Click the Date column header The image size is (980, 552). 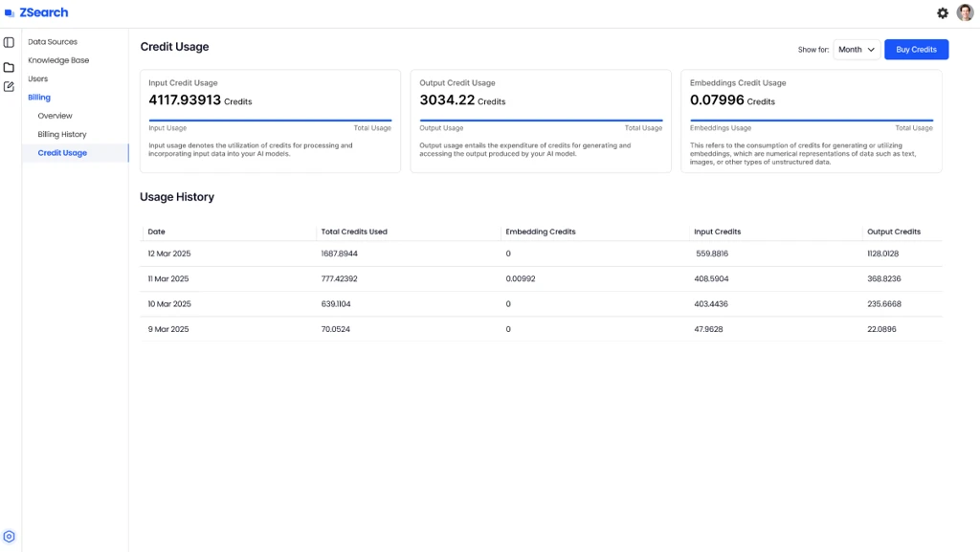pyautogui.click(x=157, y=232)
